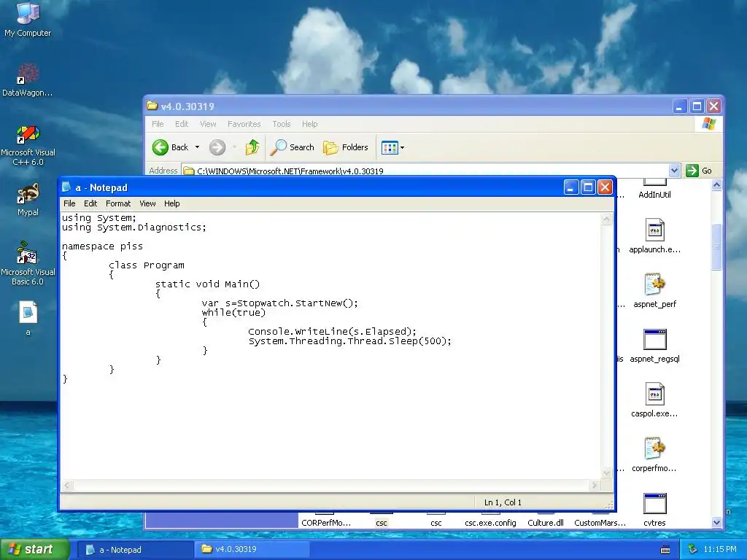Screen dimensions: 747x560
Task: Expand the Address bar dropdown arrow
Action: [x=674, y=171]
